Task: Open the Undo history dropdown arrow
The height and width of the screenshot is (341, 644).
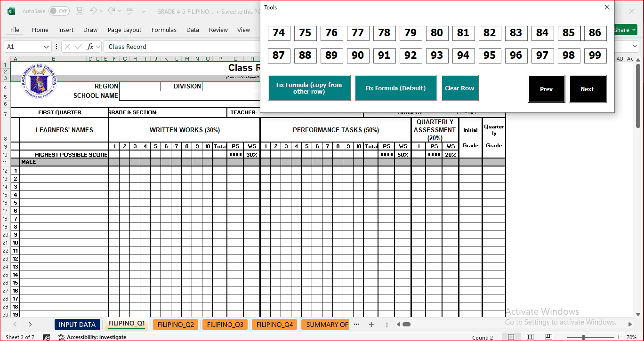Action: pos(102,11)
